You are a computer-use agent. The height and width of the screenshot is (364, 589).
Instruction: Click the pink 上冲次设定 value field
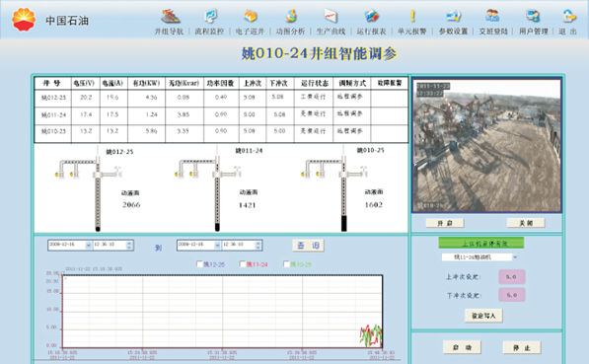tap(512, 277)
